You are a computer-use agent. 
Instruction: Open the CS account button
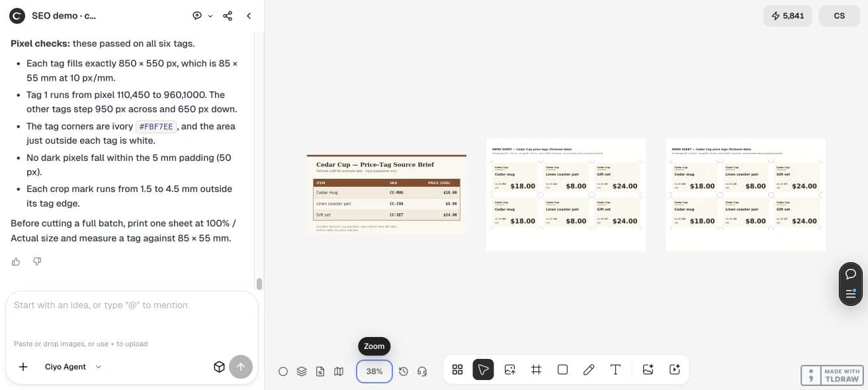[x=840, y=16]
